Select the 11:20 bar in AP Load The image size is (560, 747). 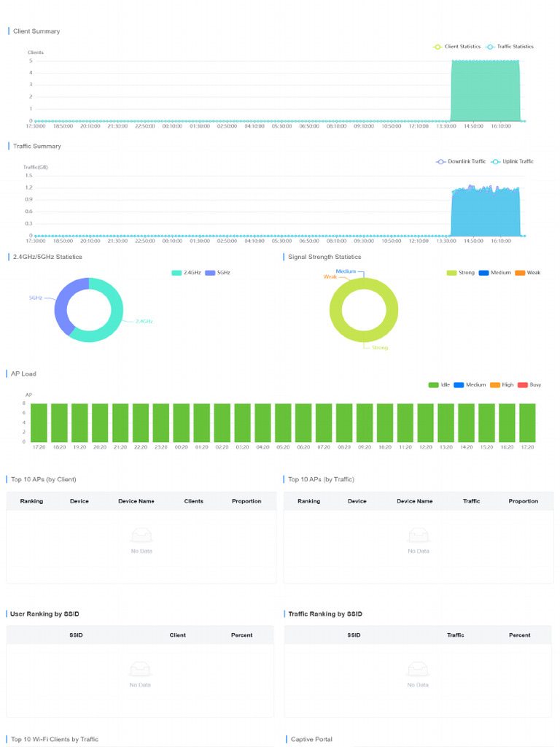click(405, 422)
